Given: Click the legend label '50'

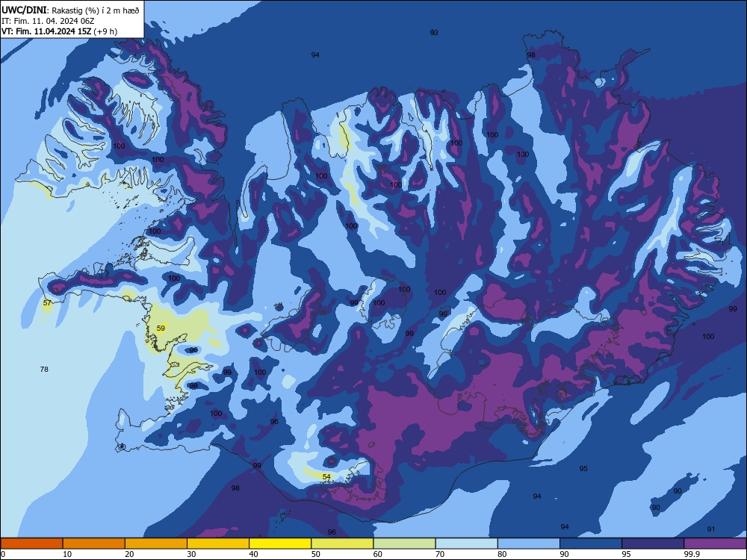Looking at the screenshot, I should 316,554.
